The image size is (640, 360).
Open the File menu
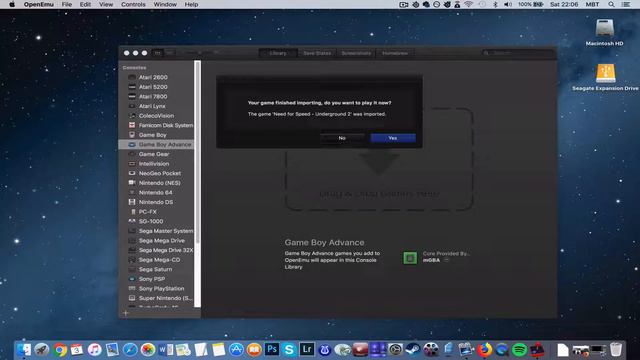pyautogui.click(x=67, y=4)
